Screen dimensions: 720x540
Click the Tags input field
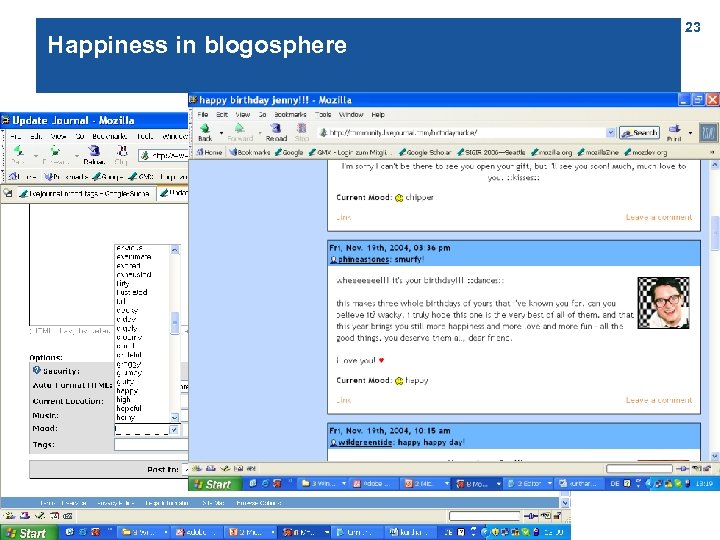(x=151, y=444)
